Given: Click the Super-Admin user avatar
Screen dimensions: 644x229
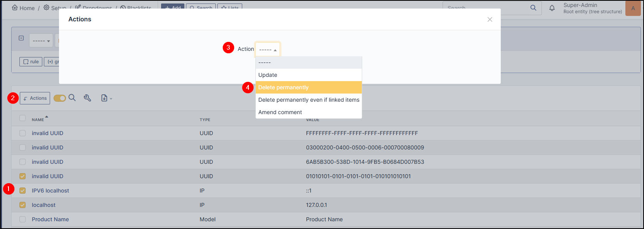Looking at the screenshot, I should pos(633,8).
